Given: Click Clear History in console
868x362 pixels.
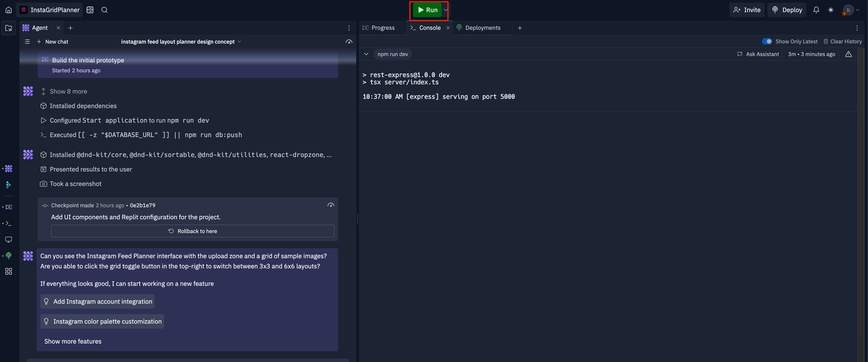Looking at the screenshot, I should (x=842, y=41).
